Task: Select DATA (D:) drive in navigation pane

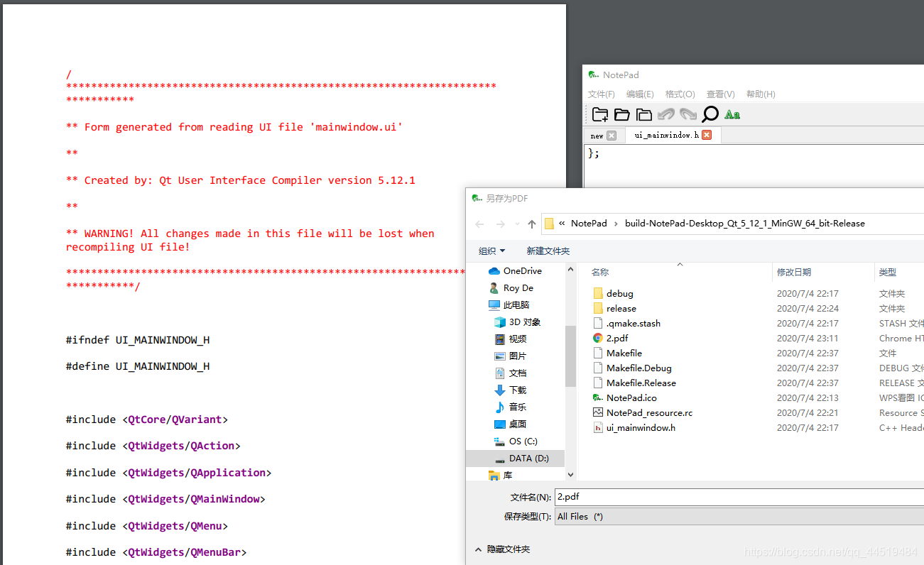Action: pos(515,459)
